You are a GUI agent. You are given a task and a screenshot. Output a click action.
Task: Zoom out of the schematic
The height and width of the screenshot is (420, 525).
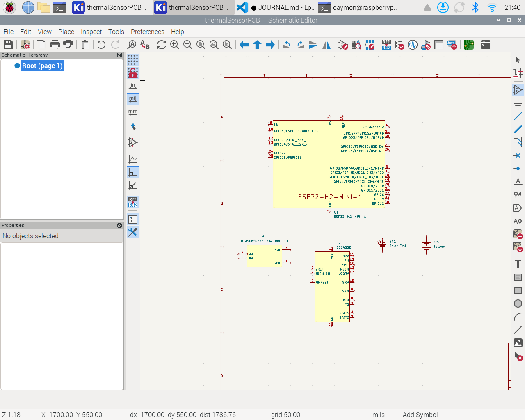pos(188,45)
